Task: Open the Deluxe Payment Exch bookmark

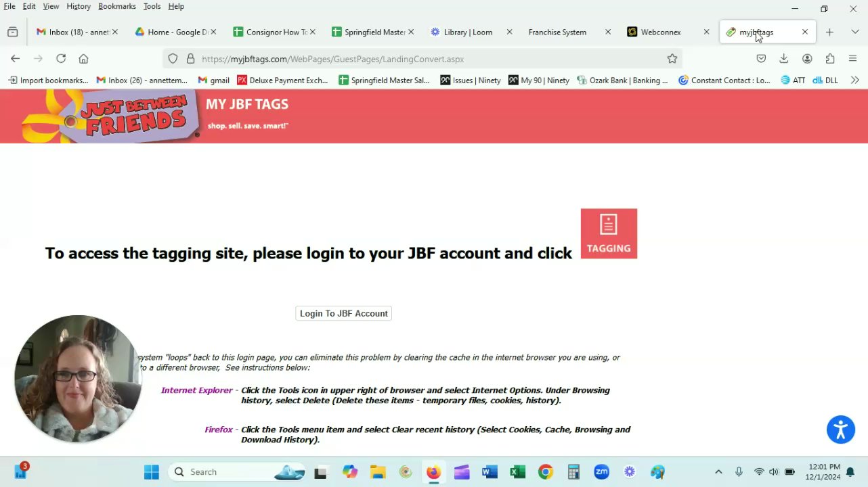Action: pyautogui.click(x=282, y=80)
